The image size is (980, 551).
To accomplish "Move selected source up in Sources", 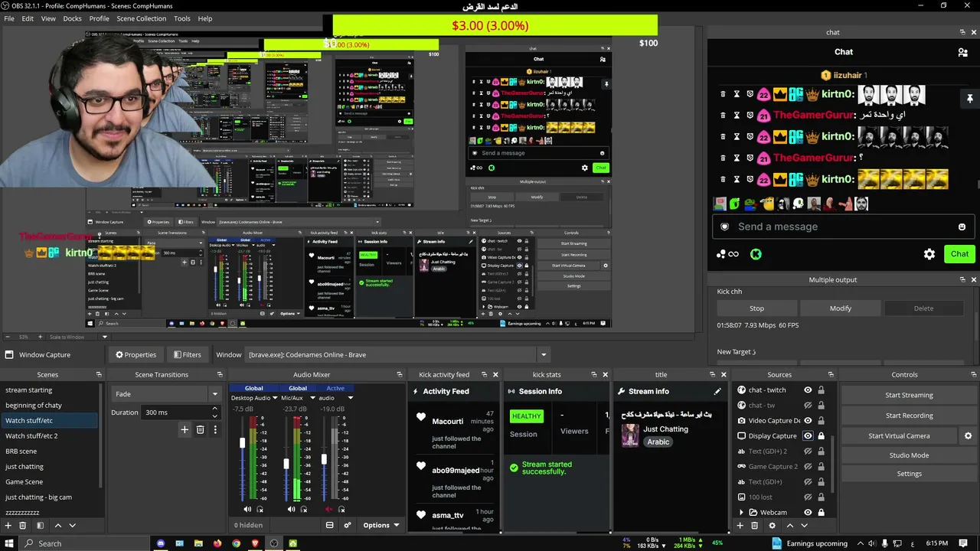I will 789,526.
